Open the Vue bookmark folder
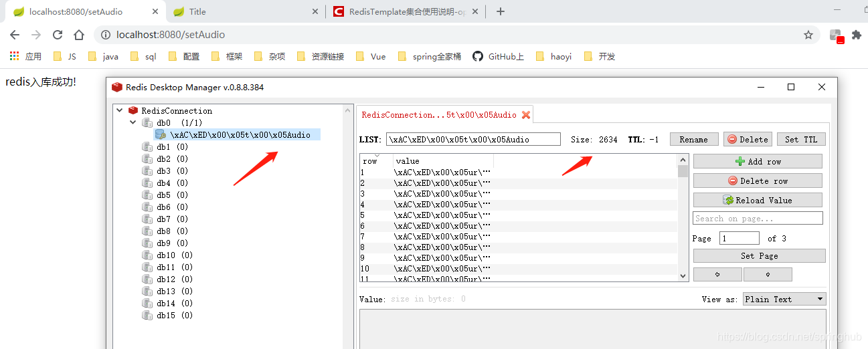868x349 pixels. click(x=371, y=57)
